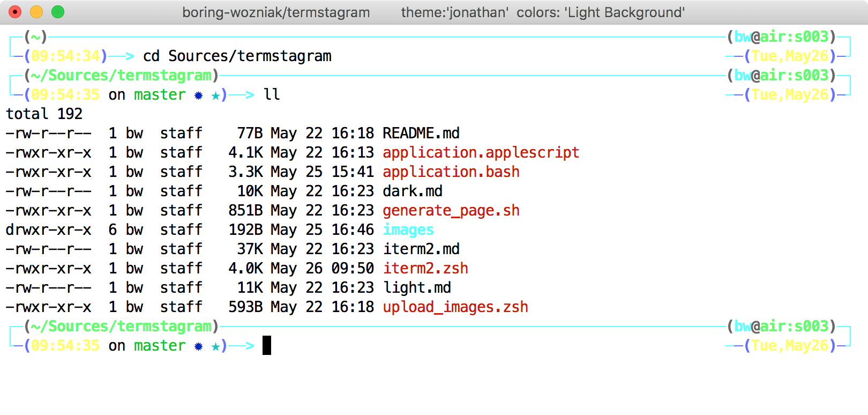Click on generate_page.sh in the listing
The image size is (868, 415).
tap(451, 211)
